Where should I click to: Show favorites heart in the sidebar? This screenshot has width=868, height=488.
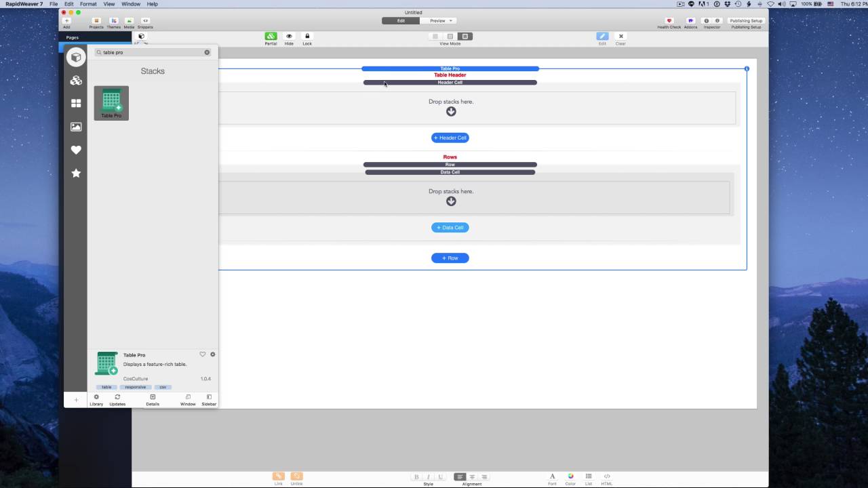(76, 150)
